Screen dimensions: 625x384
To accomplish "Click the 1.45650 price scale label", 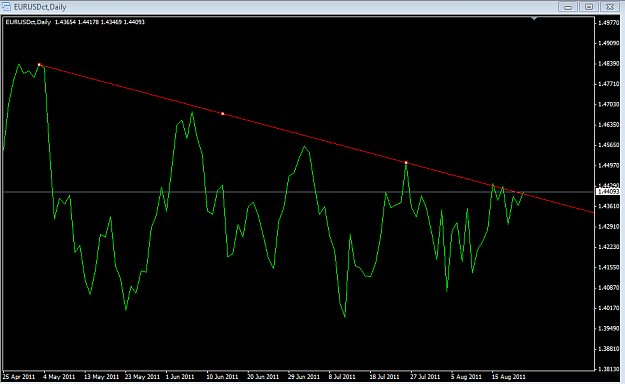I will 609,145.
